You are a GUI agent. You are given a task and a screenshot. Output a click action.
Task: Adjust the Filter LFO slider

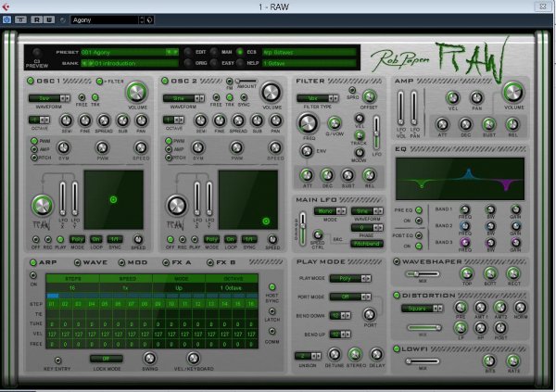click(x=376, y=133)
